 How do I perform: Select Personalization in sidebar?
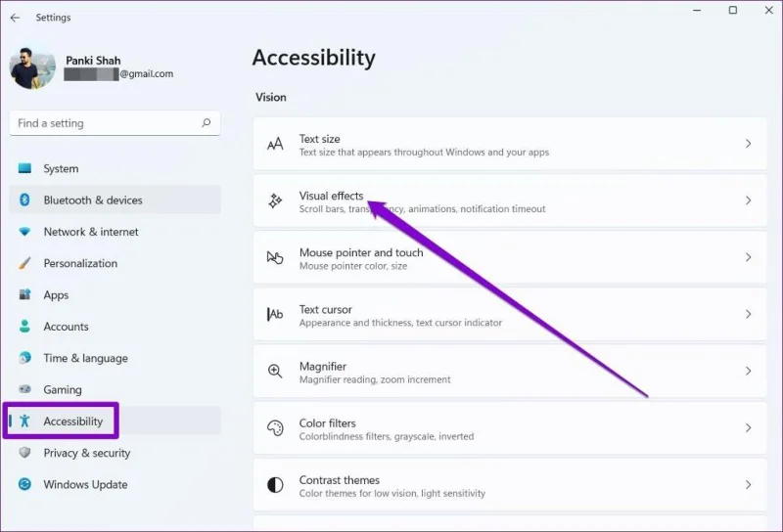pos(115,263)
